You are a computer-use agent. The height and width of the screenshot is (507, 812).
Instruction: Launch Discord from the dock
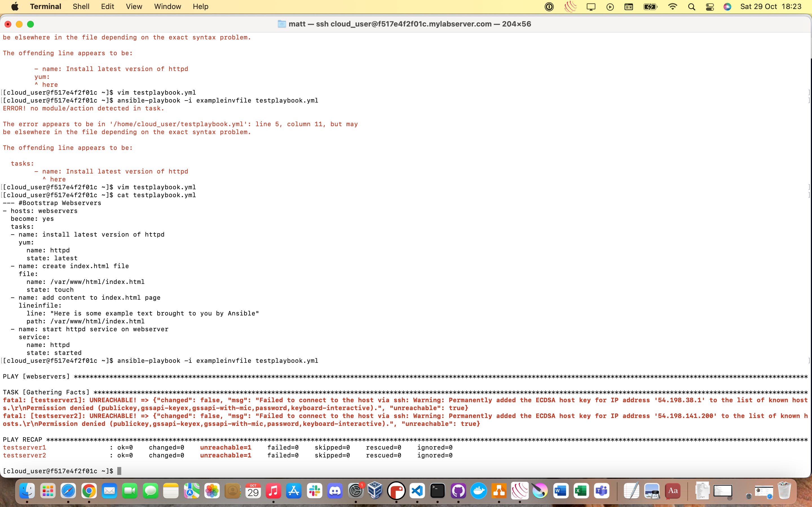pos(335,491)
